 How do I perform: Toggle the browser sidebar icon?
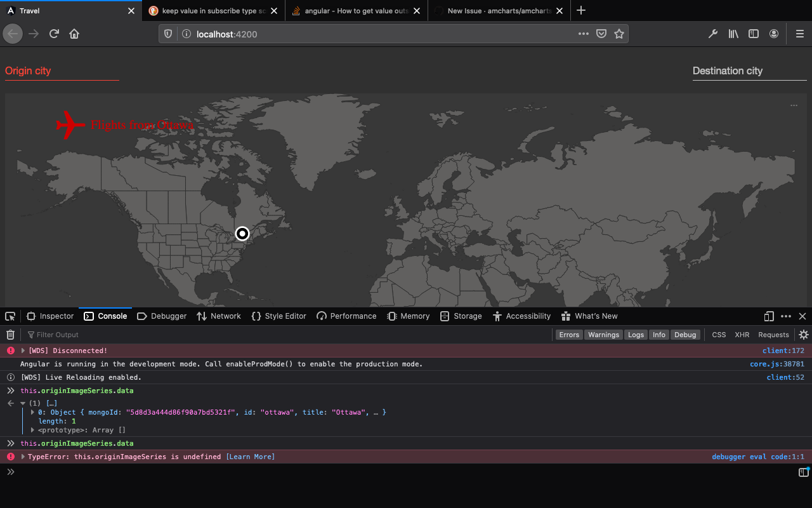coord(754,34)
